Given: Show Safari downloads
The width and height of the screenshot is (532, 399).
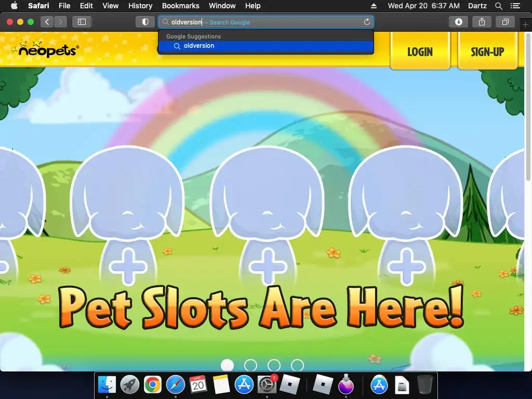Looking at the screenshot, I should [x=458, y=22].
